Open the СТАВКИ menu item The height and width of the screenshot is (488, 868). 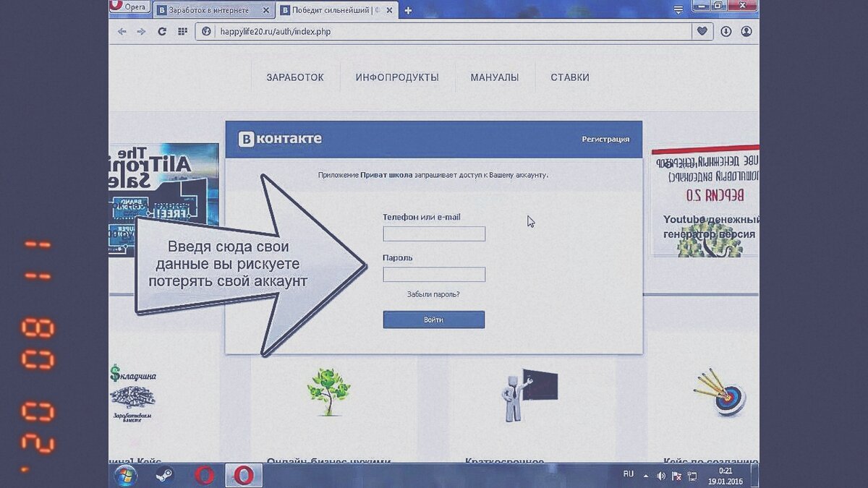[570, 77]
